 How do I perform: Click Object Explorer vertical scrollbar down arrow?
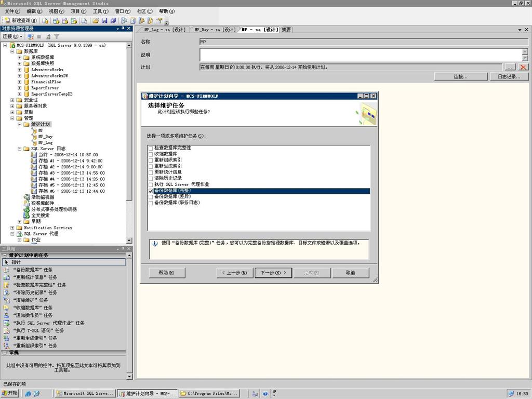(129, 240)
